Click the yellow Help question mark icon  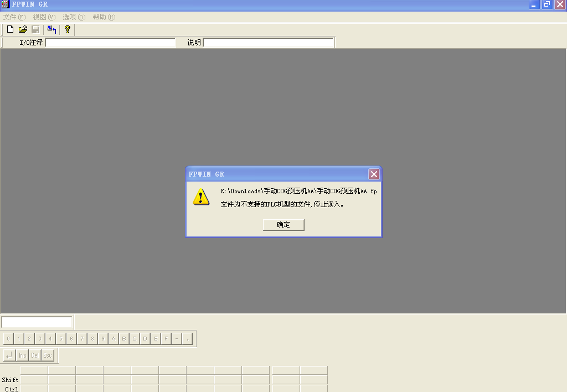coord(68,29)
